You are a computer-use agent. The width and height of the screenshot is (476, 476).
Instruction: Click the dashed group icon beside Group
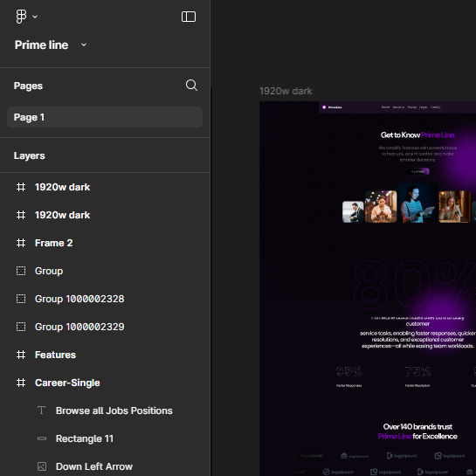click(21, 271)
